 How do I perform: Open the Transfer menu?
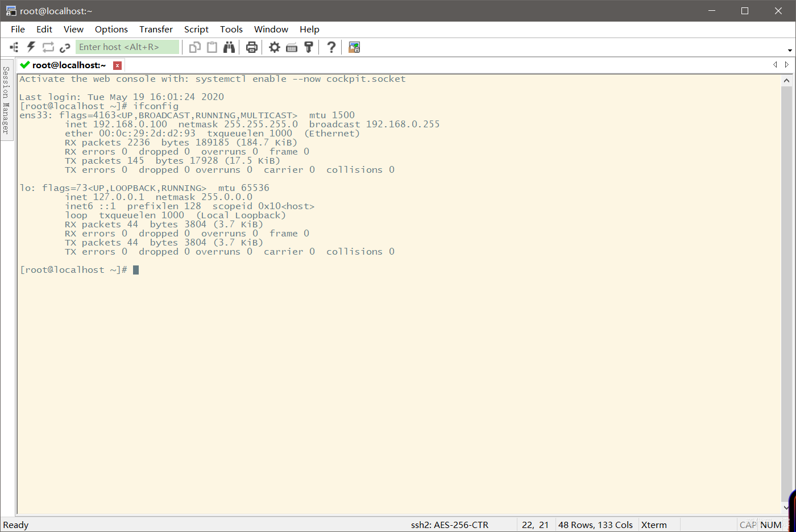tap(156, 30)
